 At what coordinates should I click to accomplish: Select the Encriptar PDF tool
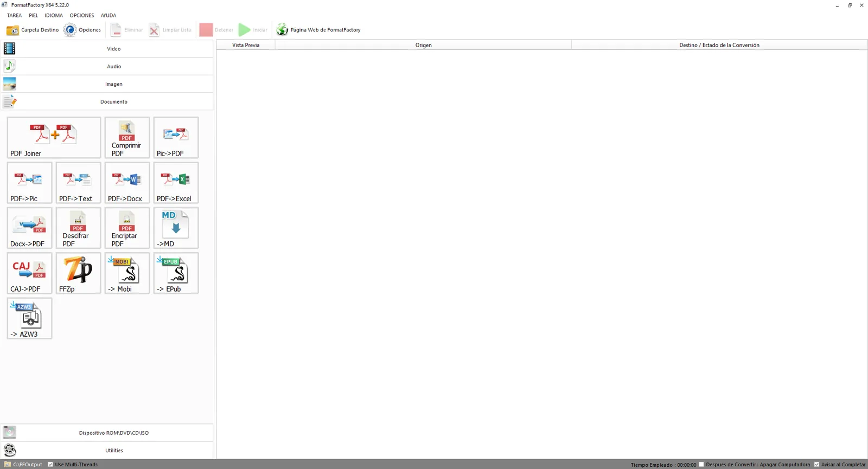(x=127, y=228)
